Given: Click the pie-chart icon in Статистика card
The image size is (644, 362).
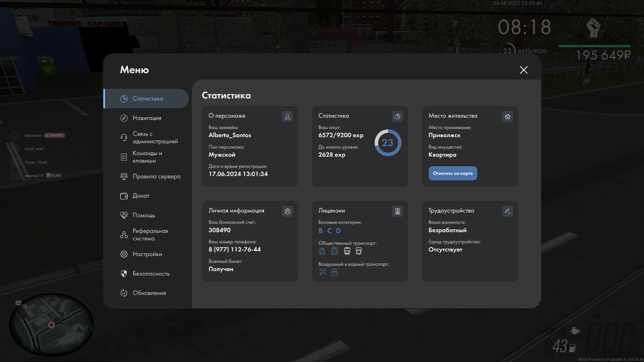Looking at the screenshot, I should [397, 117].
